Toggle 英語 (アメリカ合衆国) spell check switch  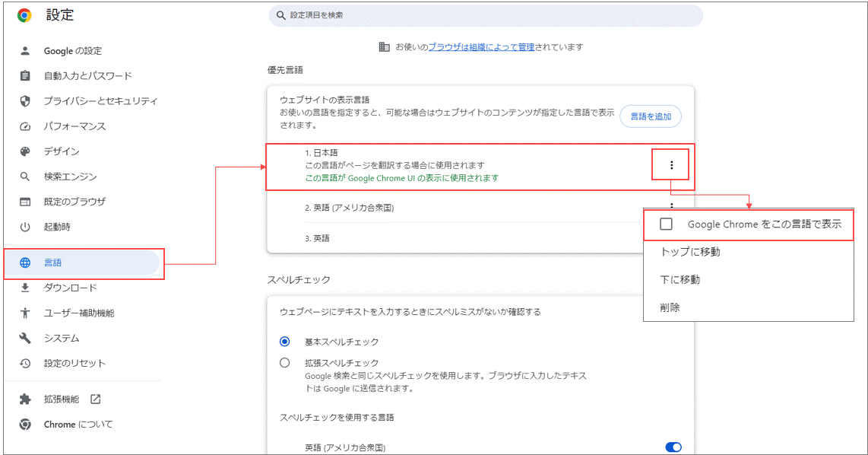(x=673, y=447)
